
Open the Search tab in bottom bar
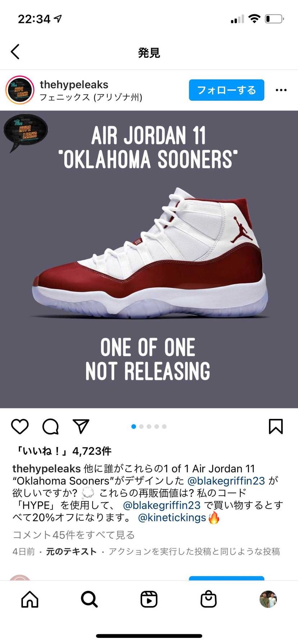[89, 599]
